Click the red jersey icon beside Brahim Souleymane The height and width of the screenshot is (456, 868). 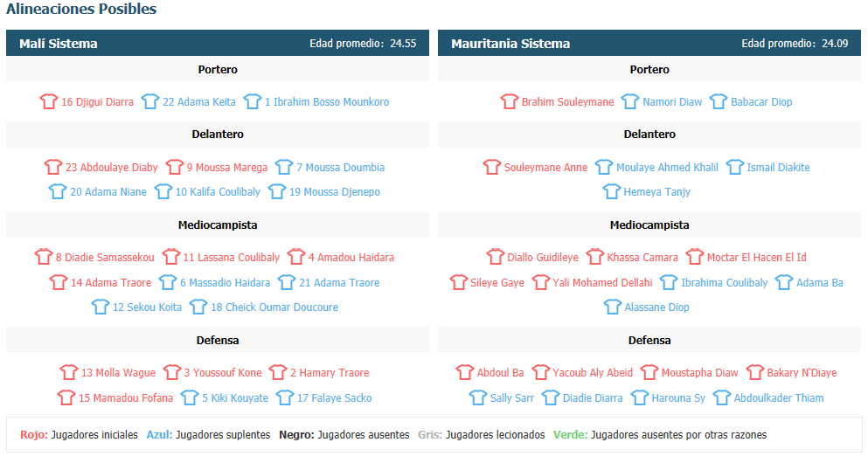pyautogui.click(x=510, y=101)
